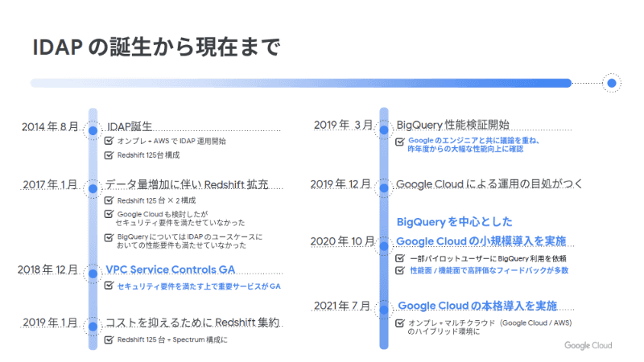
Task: Click the text のハイブリッド環境に
Action: tap(444, 331)
